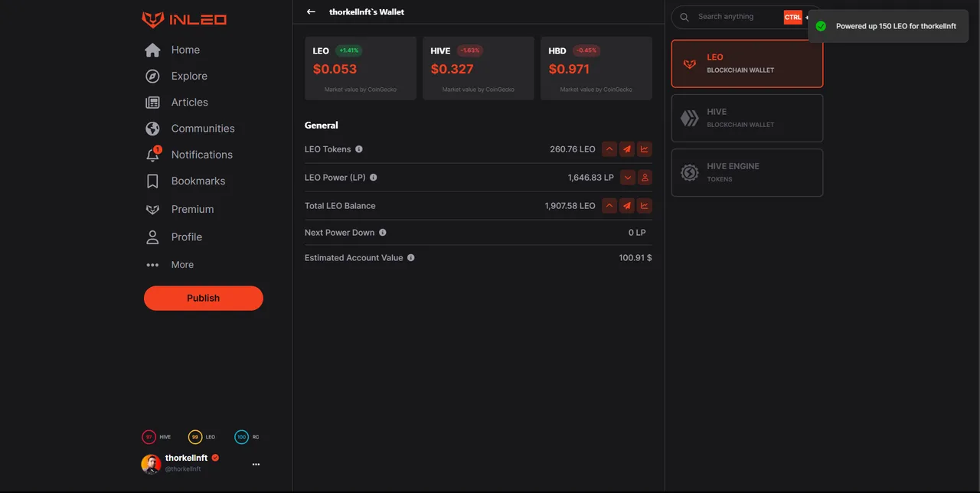Image resolution: width=980 pixels, height=493 pixels.
Task: Power up from the LEO Tokens row
Action: click(609, 149)
